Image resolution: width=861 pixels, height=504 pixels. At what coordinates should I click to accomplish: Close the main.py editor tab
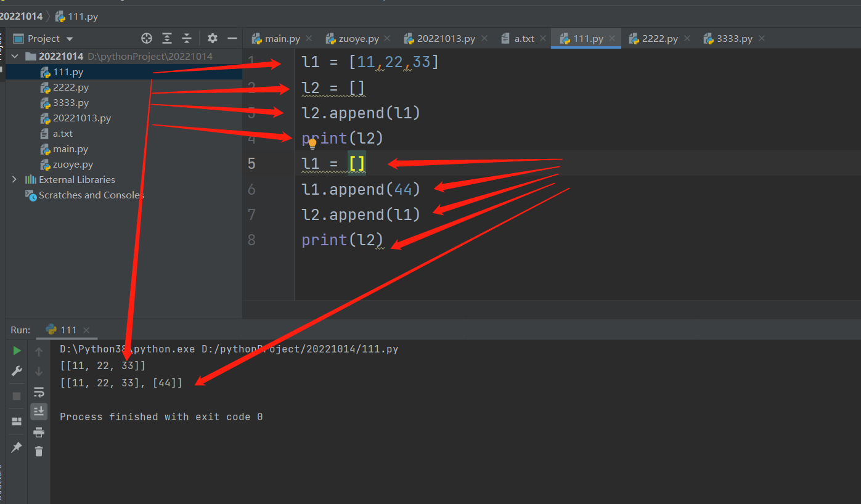pyautogui.click(x=309, y=38)
